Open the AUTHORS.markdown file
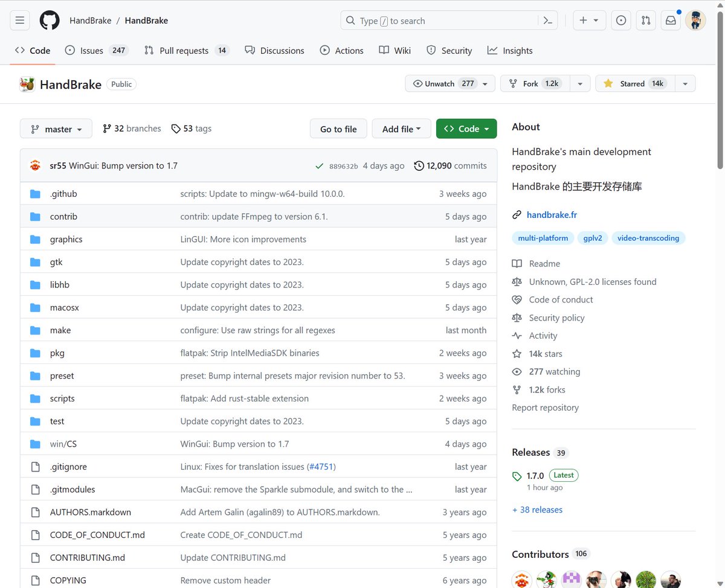This screenshot has height=588, width=725. pyautogui.click(x=91, y=513)
